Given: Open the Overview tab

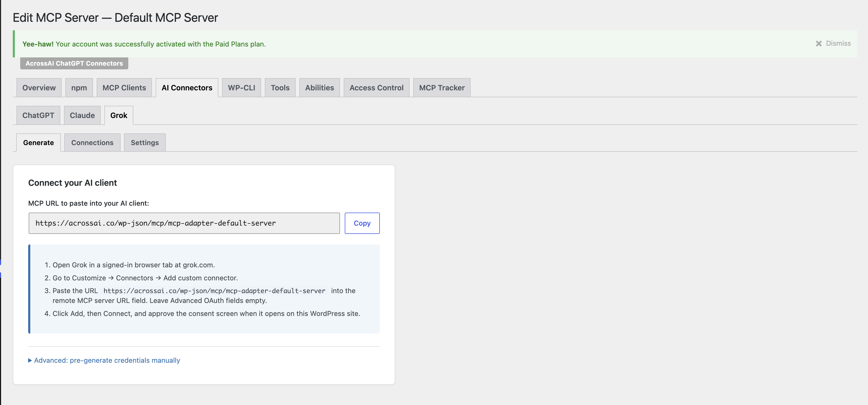Looking at the screenshot, I should click(39, 88).
